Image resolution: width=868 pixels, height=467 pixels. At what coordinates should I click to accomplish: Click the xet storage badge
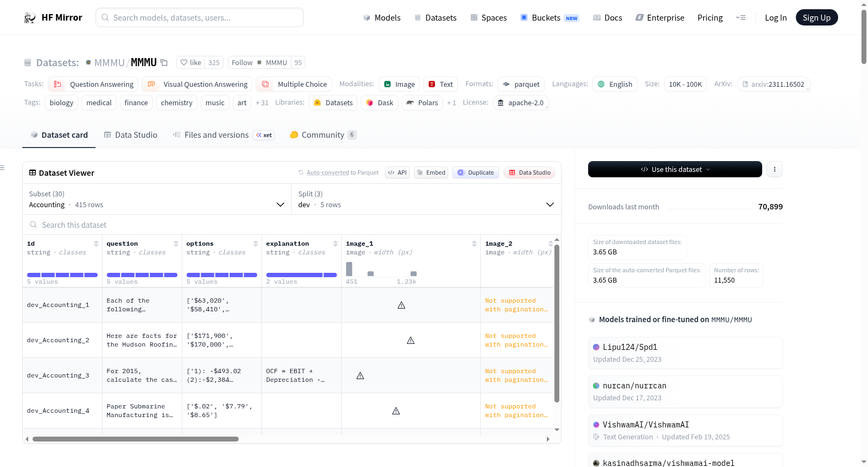pyautogui.click(x=264, y=135)
